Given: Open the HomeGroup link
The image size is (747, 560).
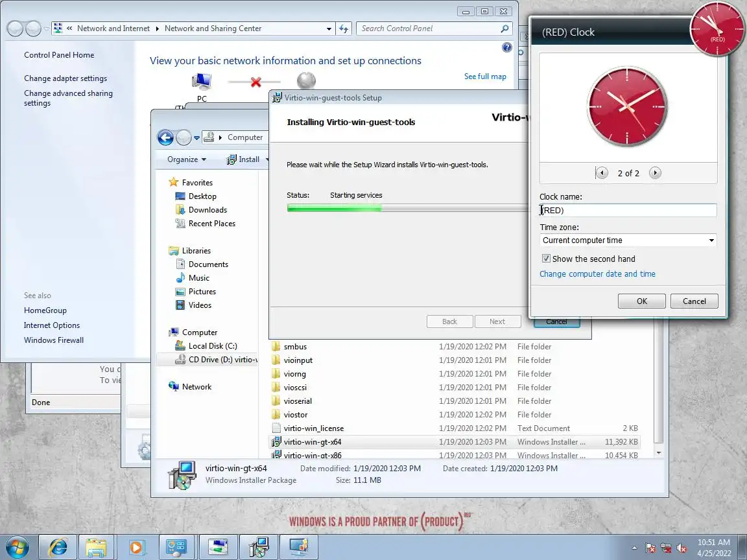Looking at the screenshot, I should 45,310.
